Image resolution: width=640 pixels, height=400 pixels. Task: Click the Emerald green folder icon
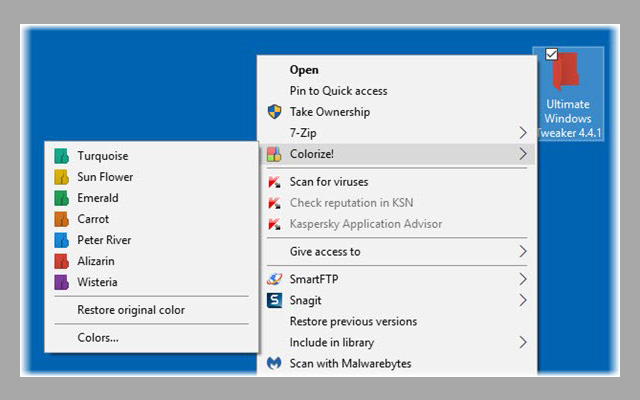tap(61, 198)
